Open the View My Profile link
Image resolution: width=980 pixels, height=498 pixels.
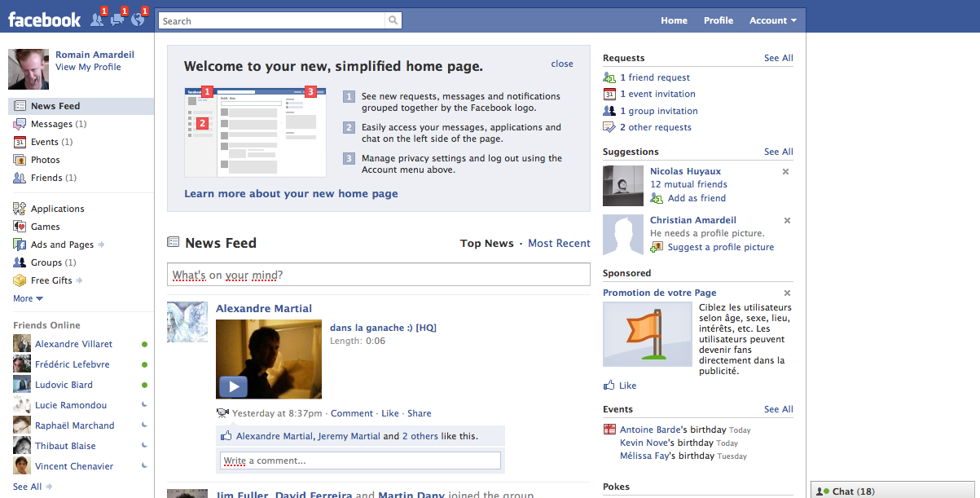88,67
